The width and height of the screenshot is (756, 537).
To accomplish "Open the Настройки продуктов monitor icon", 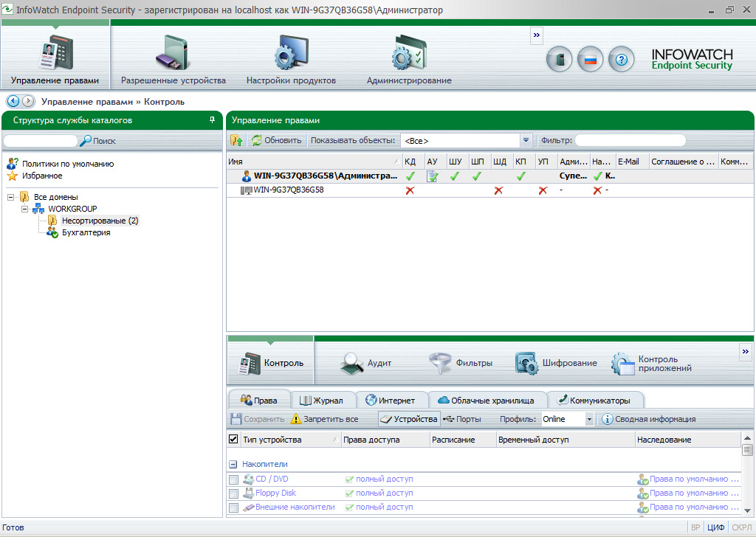I will (290, 54).
